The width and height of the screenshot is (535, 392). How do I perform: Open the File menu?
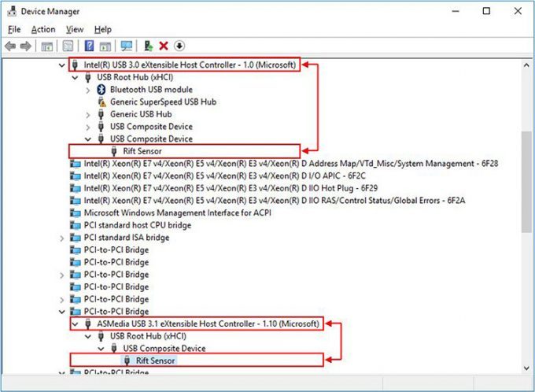point(14,30)
